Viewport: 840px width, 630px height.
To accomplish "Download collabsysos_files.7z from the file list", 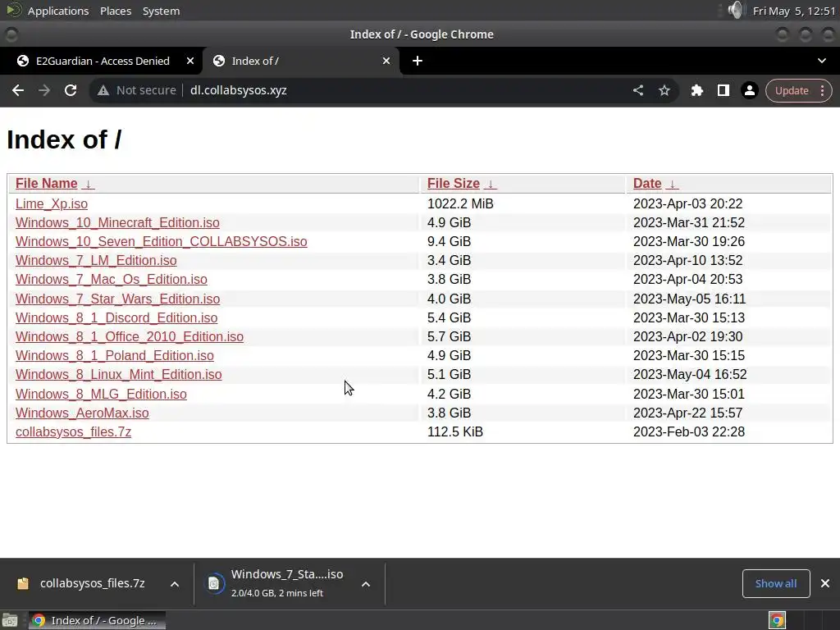I will 73,431.
